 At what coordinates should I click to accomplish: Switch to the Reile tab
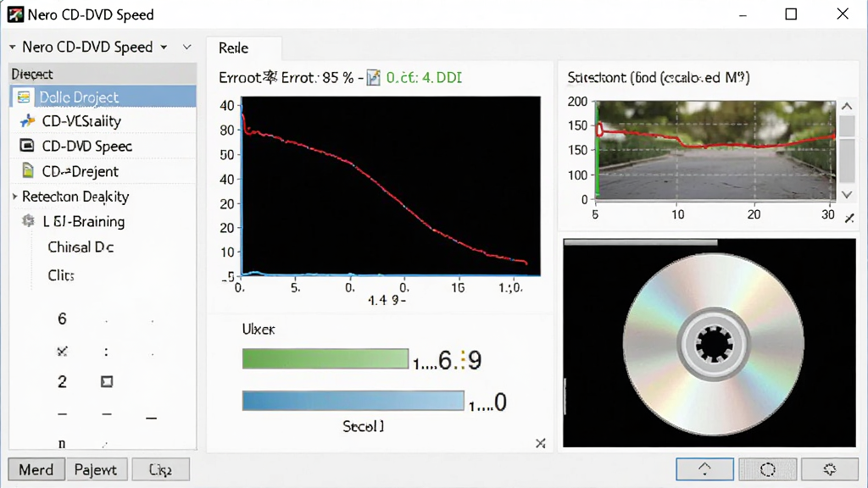pyautogui.click(x=243, y=48)
